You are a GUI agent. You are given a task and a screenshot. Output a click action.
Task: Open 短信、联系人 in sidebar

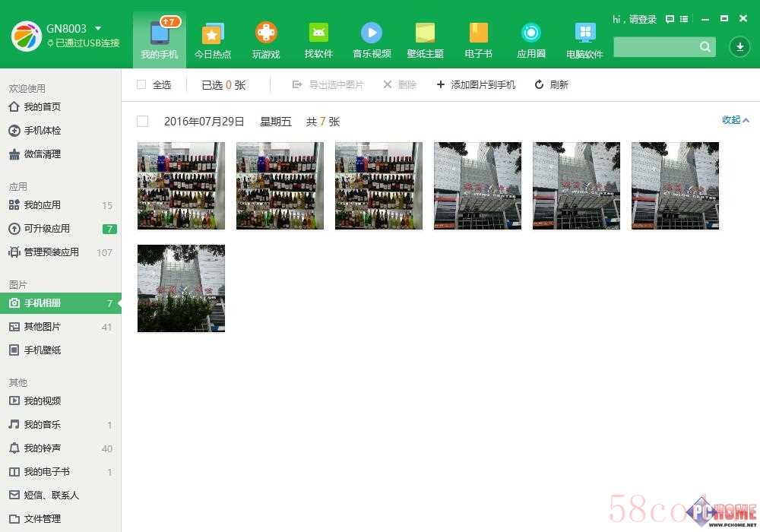pyautogui.click(x=61, y=496)
